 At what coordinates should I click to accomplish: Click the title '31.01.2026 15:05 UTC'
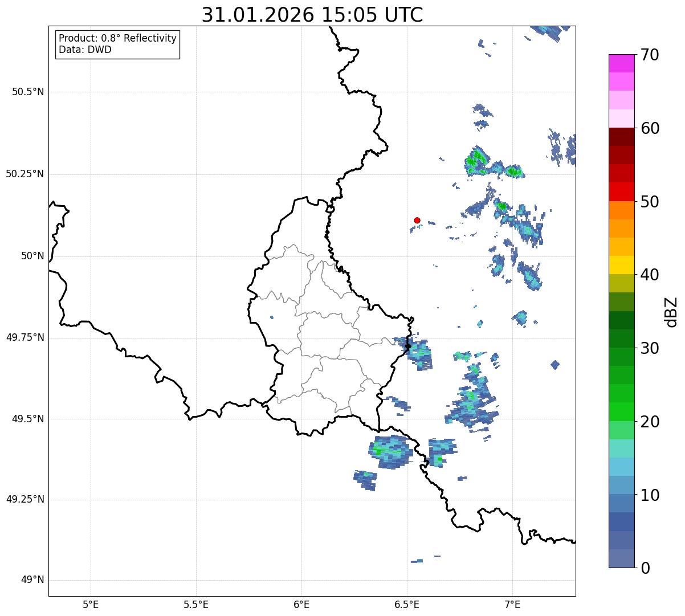point(312,15)
